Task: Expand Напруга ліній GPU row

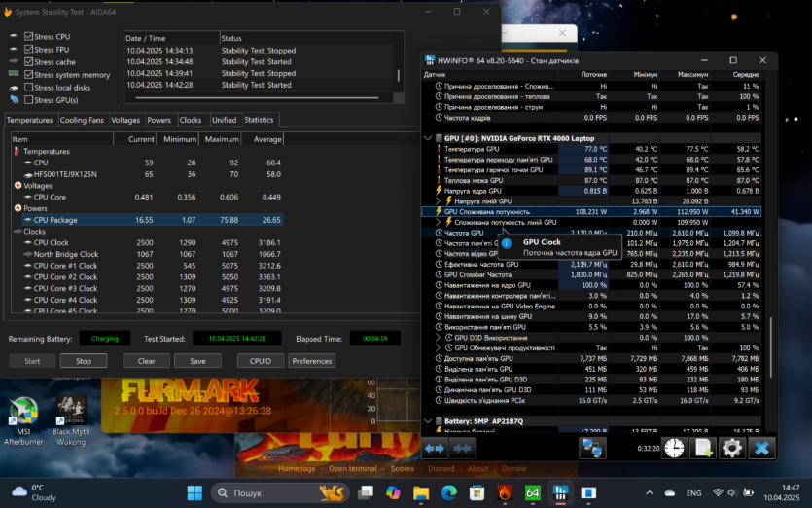Action: [439, 201]
